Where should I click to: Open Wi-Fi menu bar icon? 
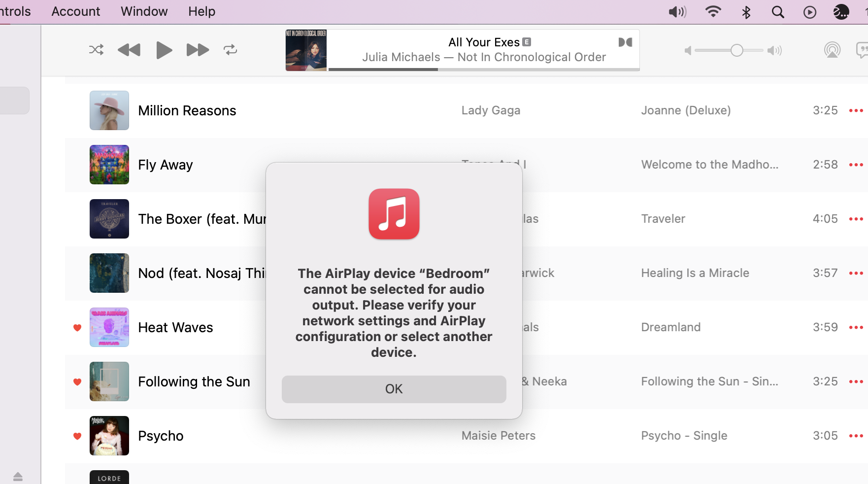coord(713,12)
